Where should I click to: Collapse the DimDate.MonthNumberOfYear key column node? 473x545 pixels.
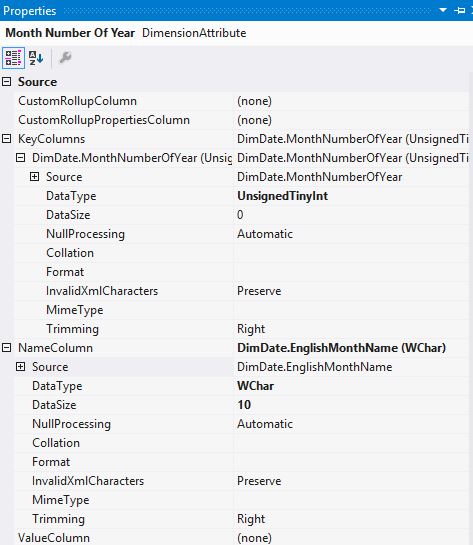tap(21, 158)
